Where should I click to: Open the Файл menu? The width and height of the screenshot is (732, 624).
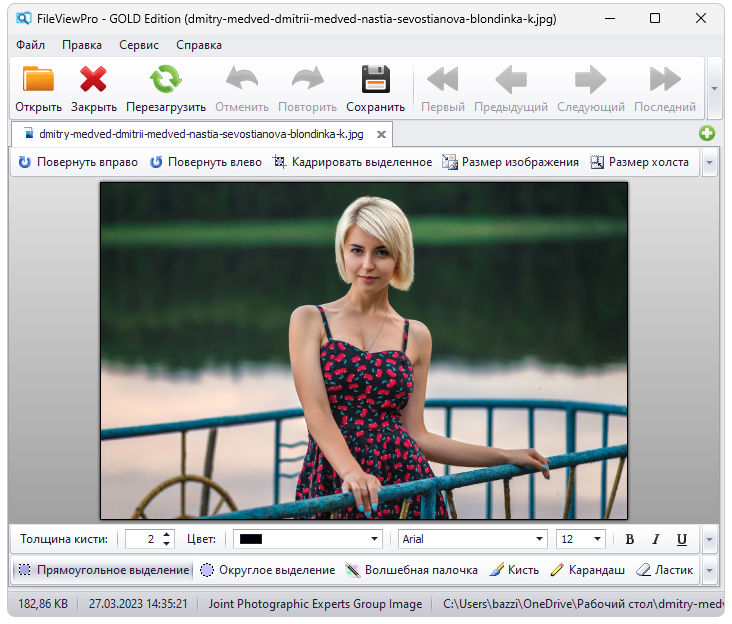point(30,45)
